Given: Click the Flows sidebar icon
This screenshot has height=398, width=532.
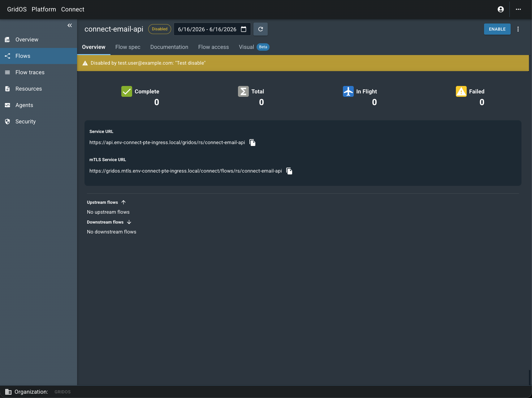Looking at the screenshot, I should [x=7, y=56].
